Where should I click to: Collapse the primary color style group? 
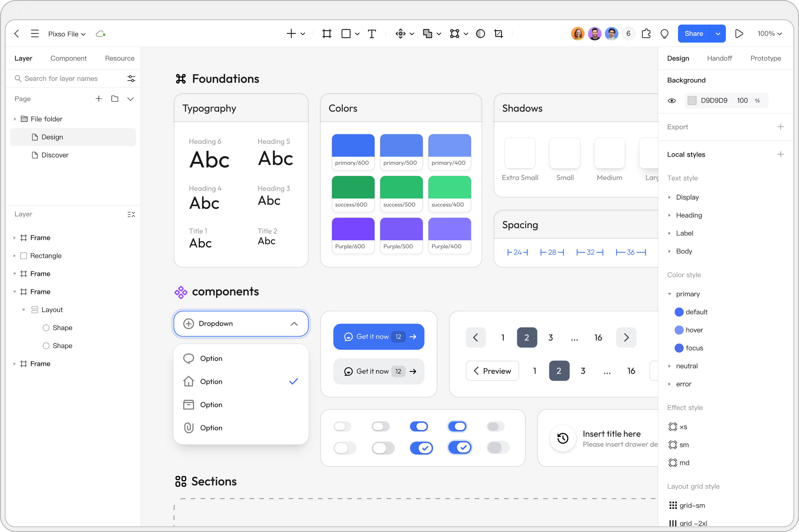pos(669,294)
